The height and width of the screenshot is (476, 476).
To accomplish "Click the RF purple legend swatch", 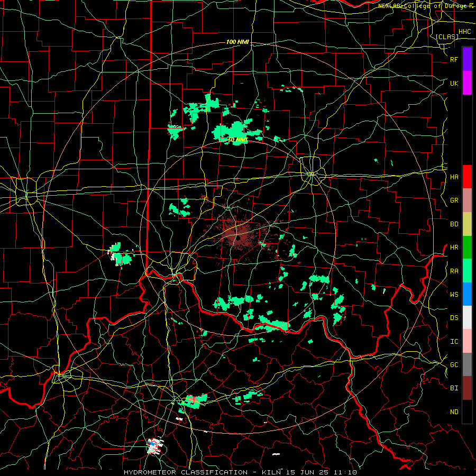I will tap(467, 59).
